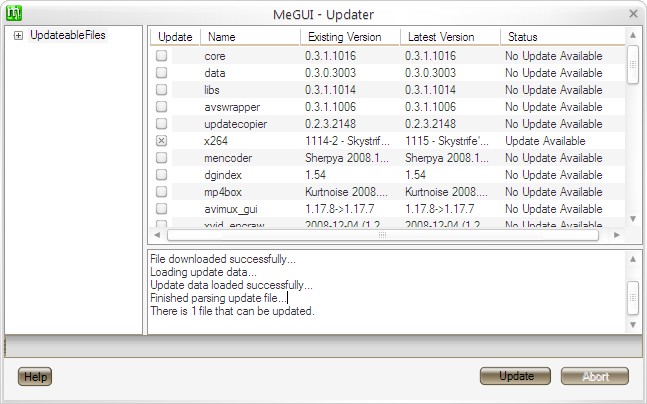Click avswrapper latest version '0.3.1.1006'
This screenshot has width=647, height=404.
430,107
